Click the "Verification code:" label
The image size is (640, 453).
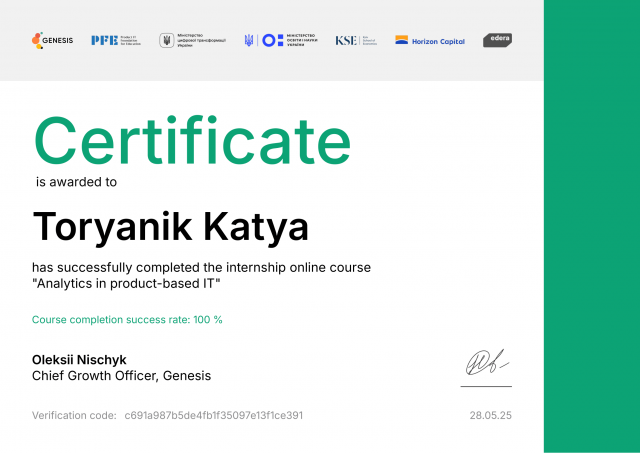[x=73, y=415]
